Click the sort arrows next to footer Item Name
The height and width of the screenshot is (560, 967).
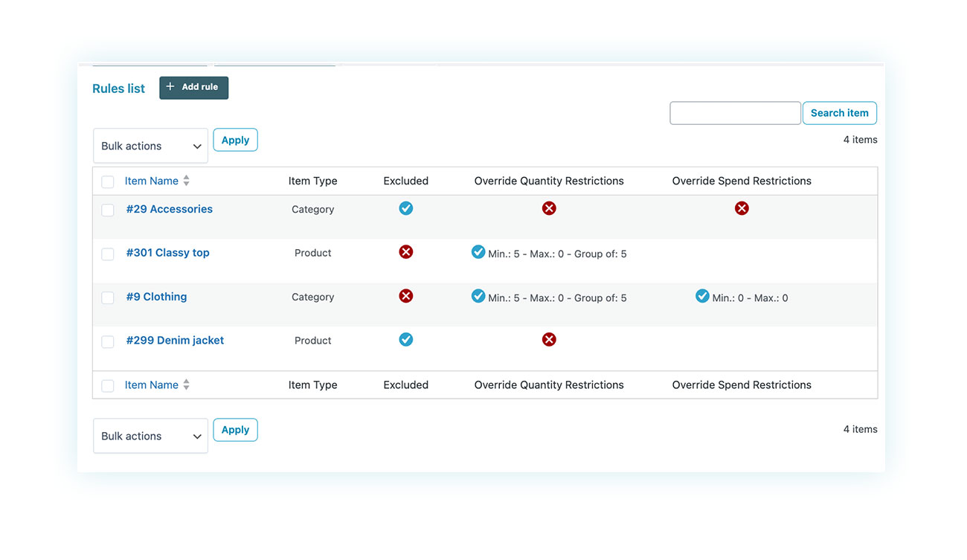186,384
